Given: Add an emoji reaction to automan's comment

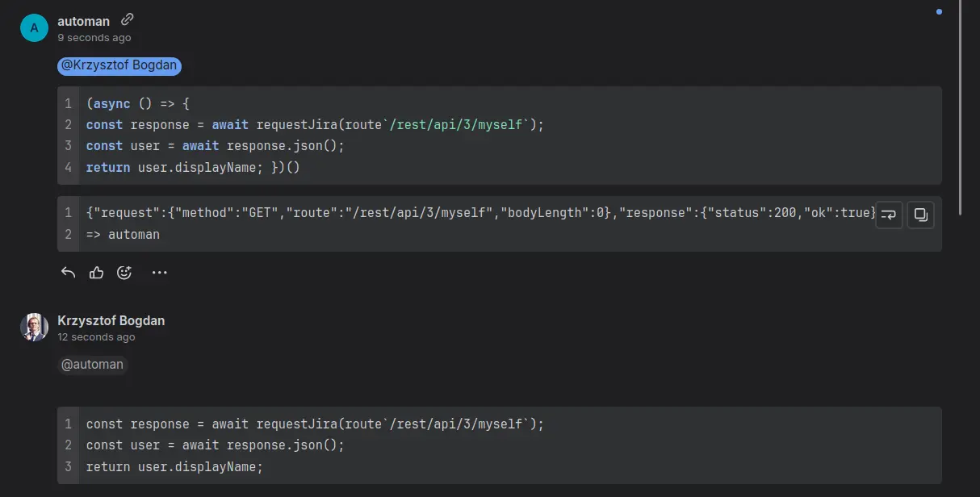Looking at the screenshot, I should [124, 273].
